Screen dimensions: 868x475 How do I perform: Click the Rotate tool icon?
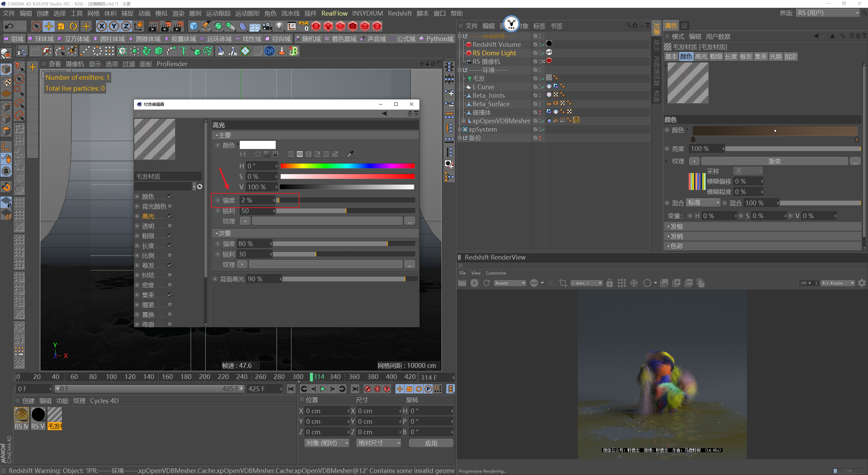pyautogui.click(x=73, y=26)
